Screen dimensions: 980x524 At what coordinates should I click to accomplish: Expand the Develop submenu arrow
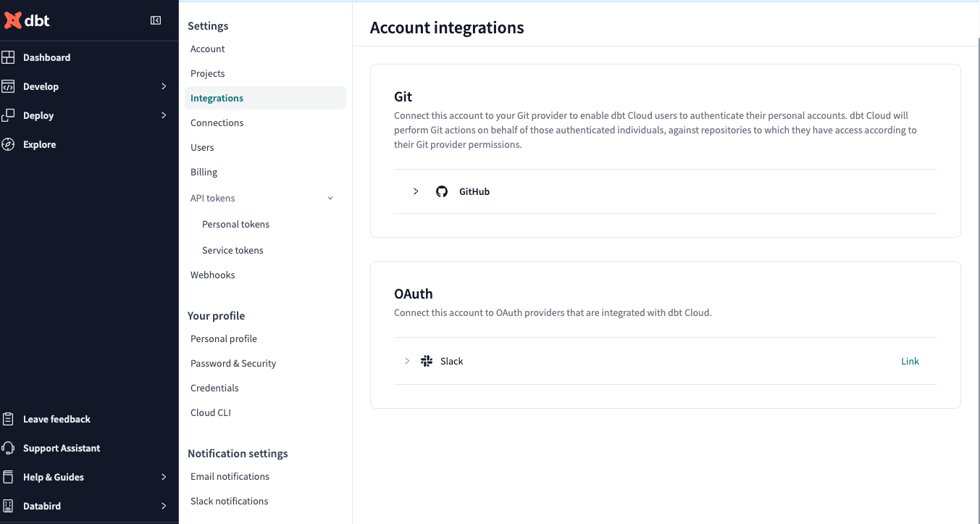tap(164, 86)
